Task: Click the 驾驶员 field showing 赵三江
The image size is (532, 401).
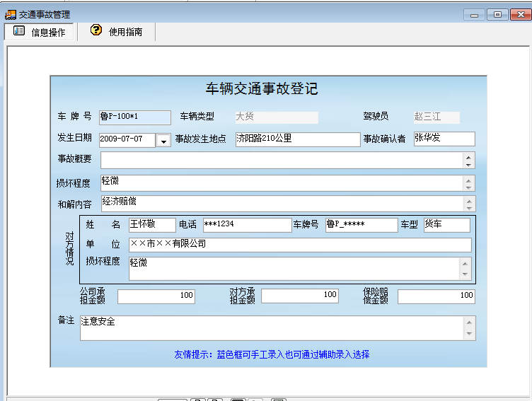Action: (436, 117)
